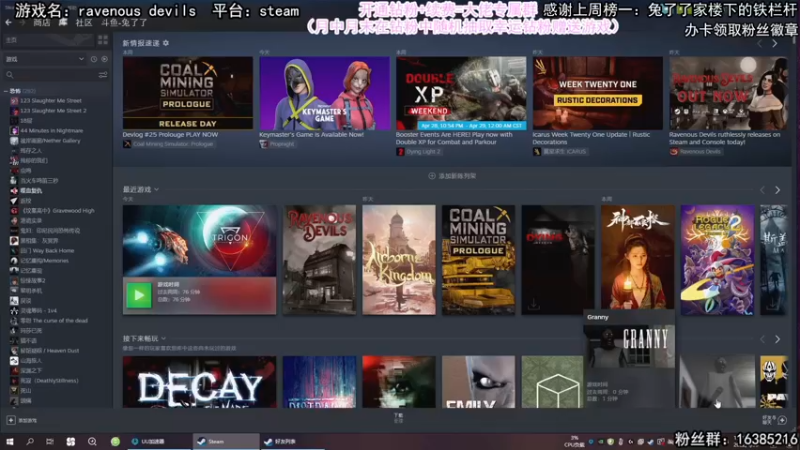The height and width of the screenshot is (450, 800).
Task: Open the What's New shelf settings gear
Action: tap(166, 43)
